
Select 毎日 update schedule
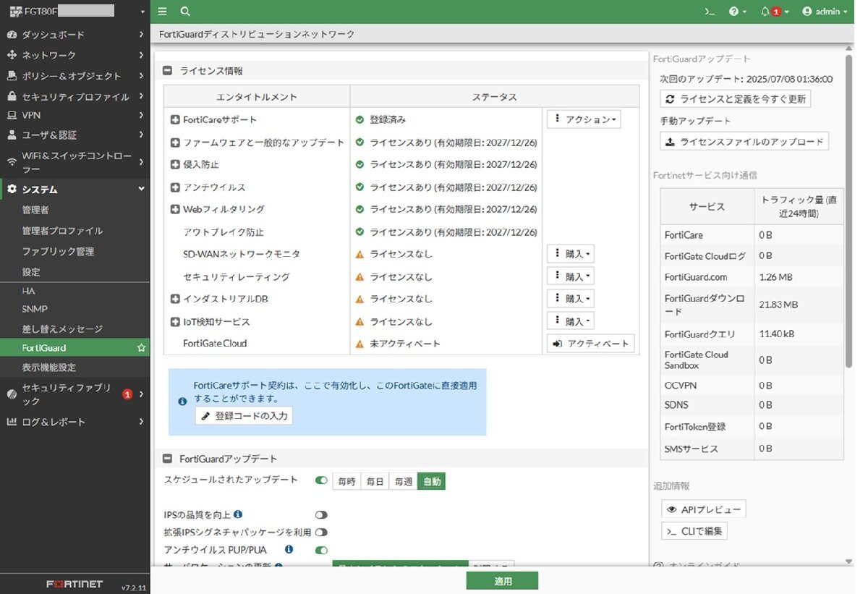[375, 481]
